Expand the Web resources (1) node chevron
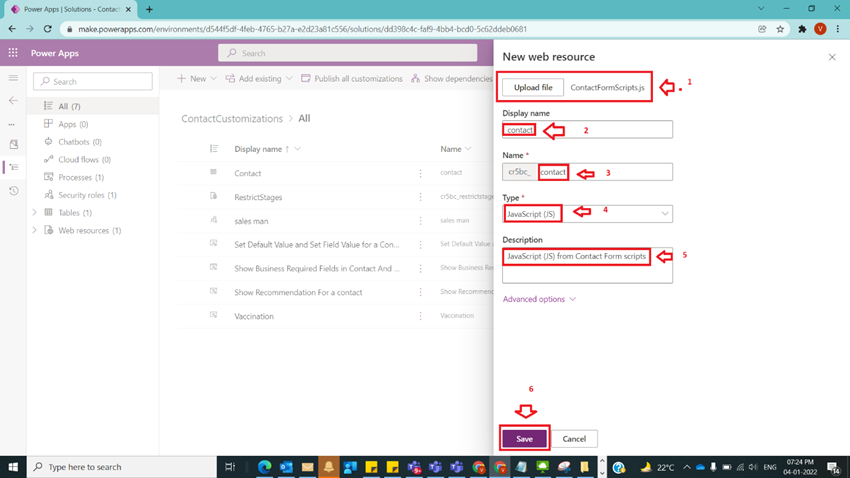850x478 pixels. click(x=35, y=230)
